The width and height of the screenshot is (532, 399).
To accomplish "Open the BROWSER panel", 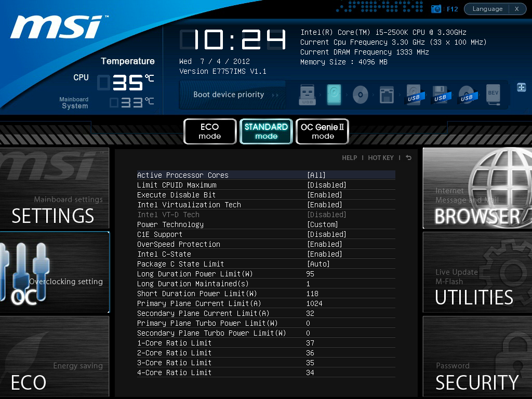I will (477, 188).
